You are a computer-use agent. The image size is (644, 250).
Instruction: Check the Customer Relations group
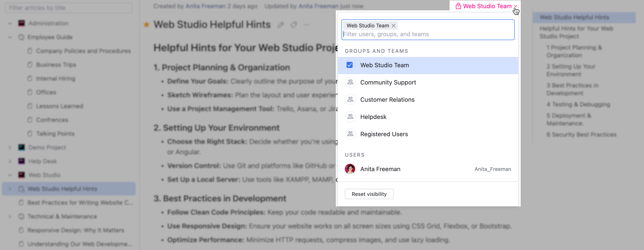387,100
